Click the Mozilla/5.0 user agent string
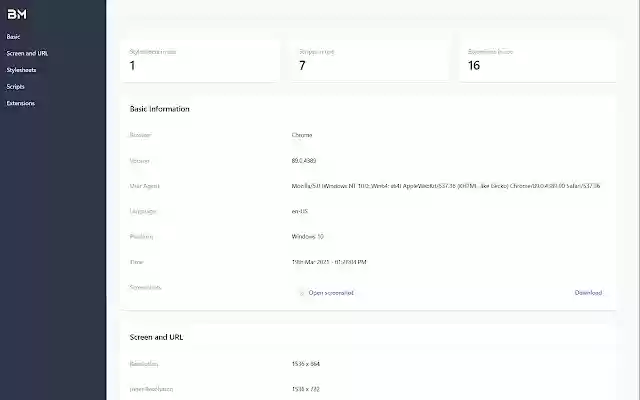The image size is (640, 400). pyautogui.click(x=446, y=186)
